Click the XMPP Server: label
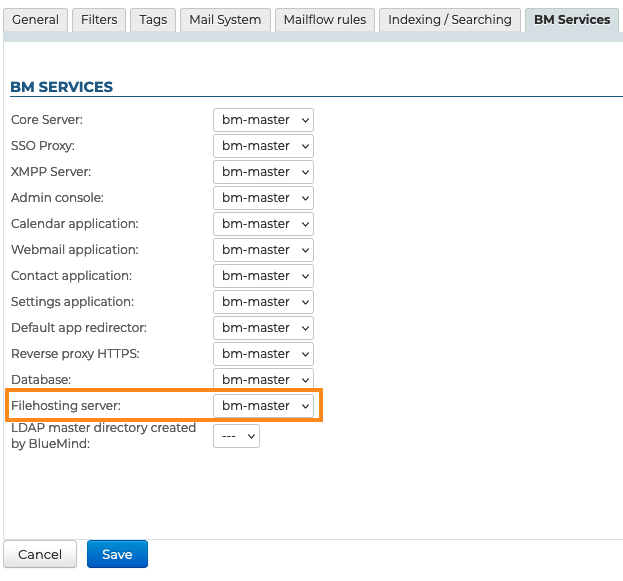Screen dimensions: 623x581 [x=51, y=172]
